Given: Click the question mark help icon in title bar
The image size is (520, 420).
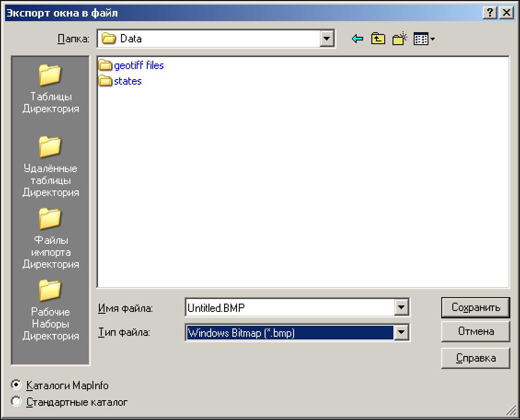Looking at the screenshot, I should (x=490, y=13).
